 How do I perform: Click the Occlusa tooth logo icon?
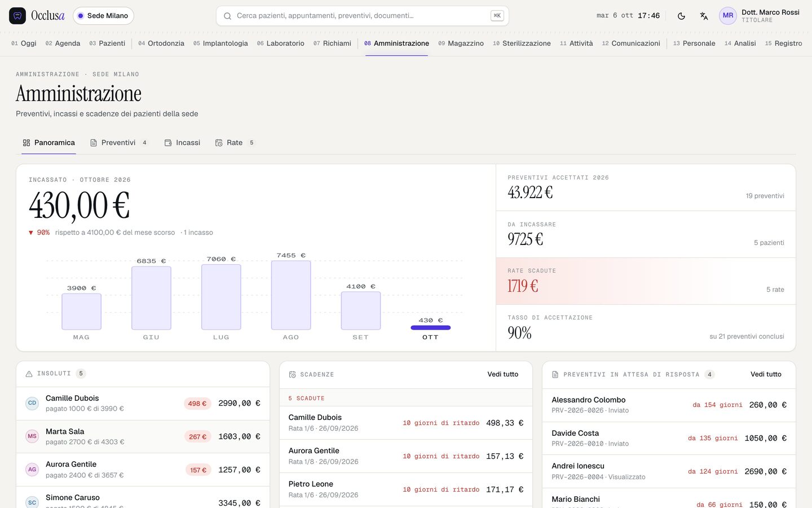coord(17,16)
